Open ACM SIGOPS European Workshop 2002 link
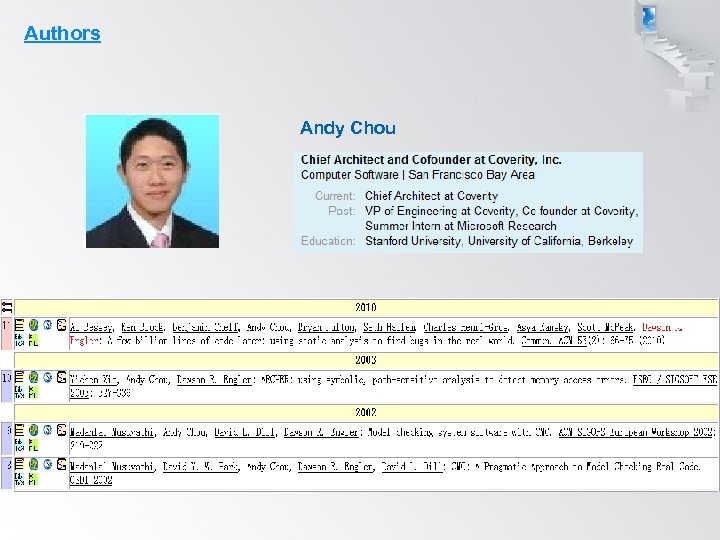720x540 pixels. tap(637, 433)
